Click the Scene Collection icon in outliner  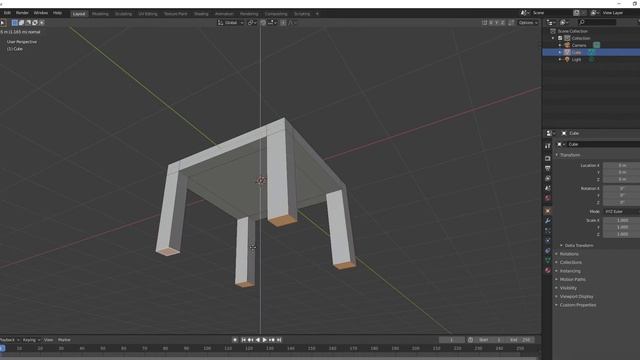tap(553, 31)
